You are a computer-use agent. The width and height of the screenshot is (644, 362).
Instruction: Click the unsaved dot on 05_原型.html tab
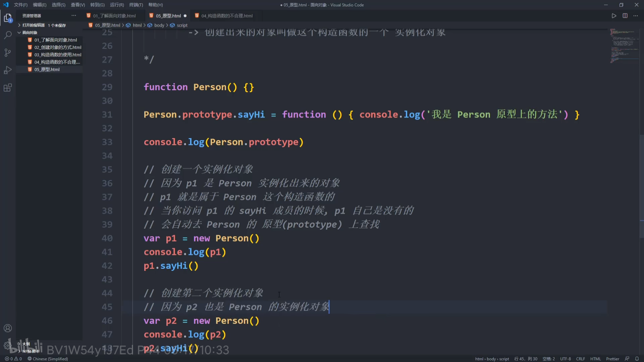coord(185,16)
